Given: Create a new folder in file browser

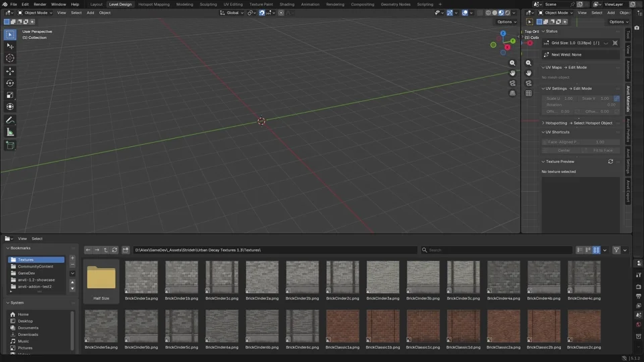Looking at the screenshot, I should (125, 250).
